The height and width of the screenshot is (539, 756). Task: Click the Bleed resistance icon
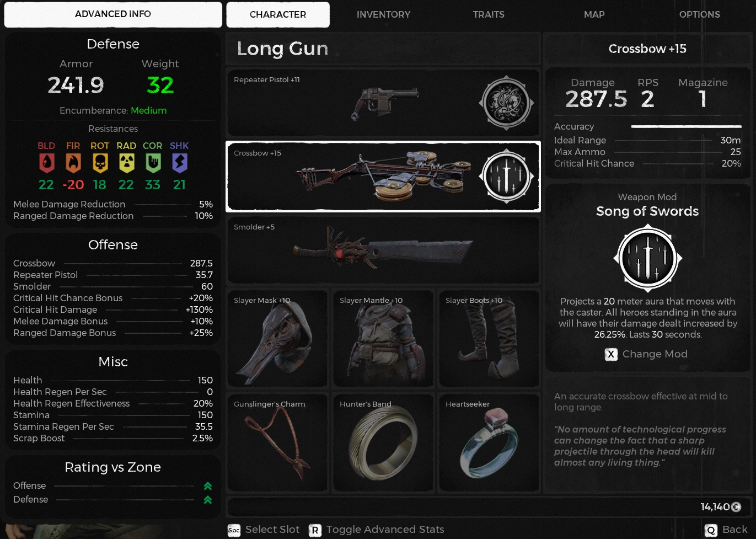[x=46, y=163]
